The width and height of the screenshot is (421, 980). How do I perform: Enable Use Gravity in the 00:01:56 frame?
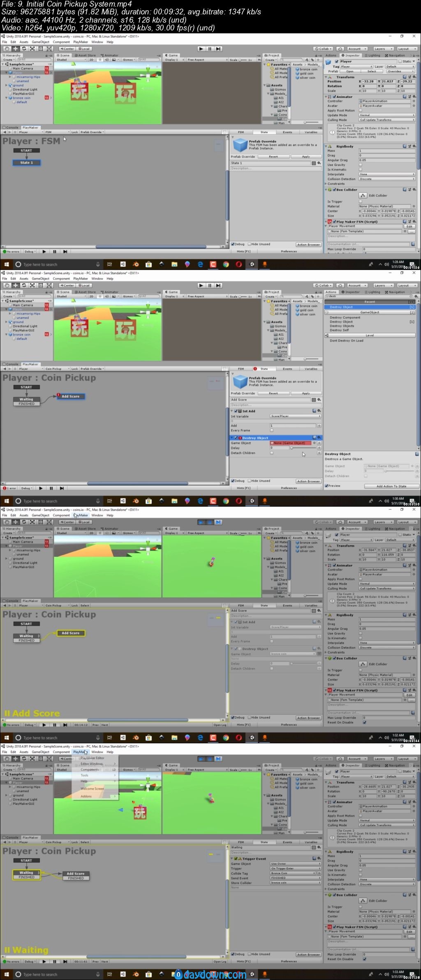coord(361,165)
